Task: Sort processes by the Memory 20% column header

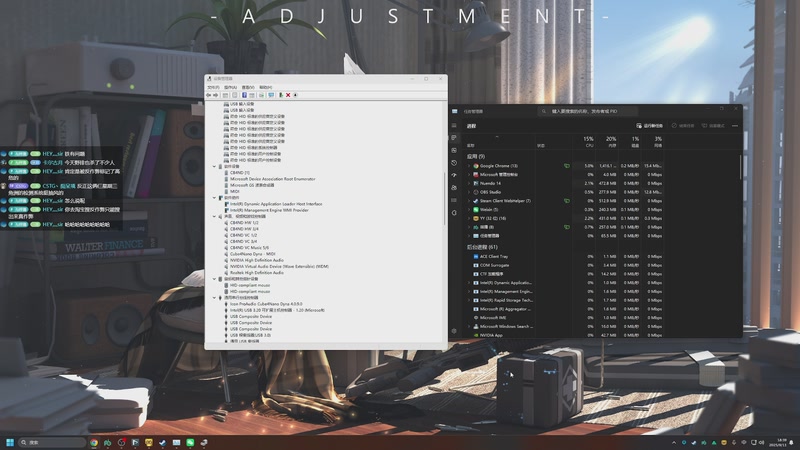Action: pos(608,142)
